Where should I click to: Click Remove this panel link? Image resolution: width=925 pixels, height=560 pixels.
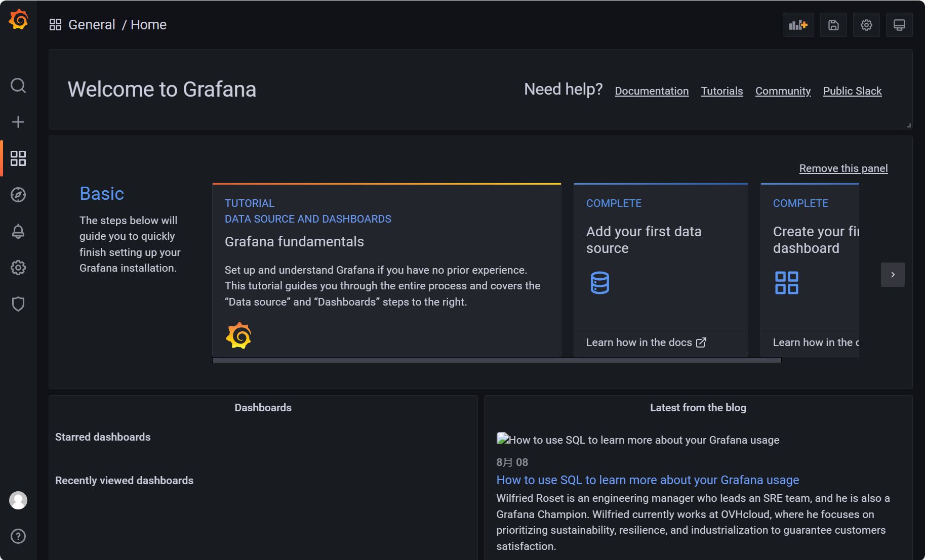coord(843,168)
